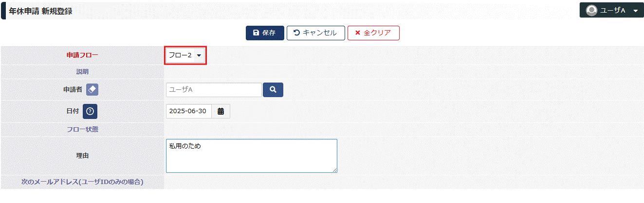Image resolution: width=644 pixels, height=203 pixels.
Task: Click the floppy disk icon on 保存
Action: coord(256,33)
